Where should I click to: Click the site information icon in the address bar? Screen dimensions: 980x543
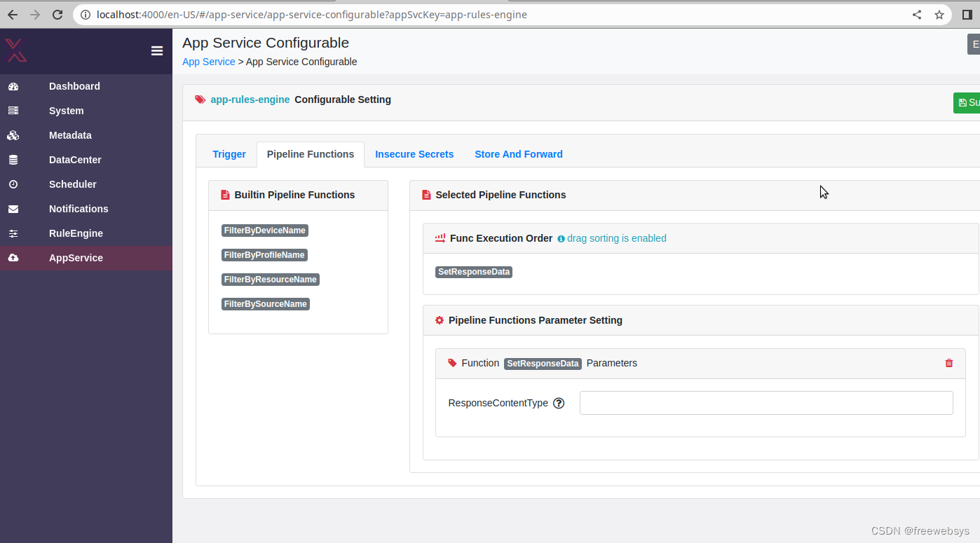(85, 15)
